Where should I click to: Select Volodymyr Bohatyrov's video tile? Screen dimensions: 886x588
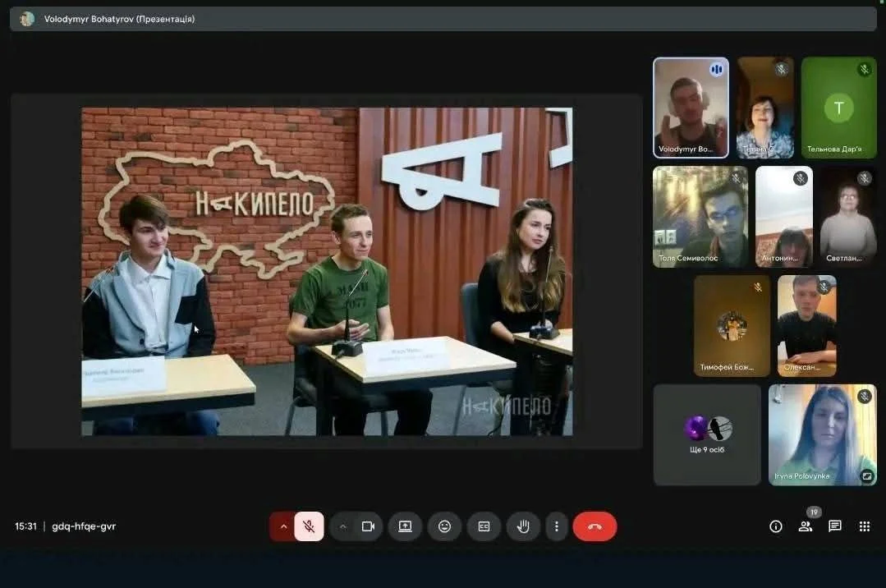point(691,107)
